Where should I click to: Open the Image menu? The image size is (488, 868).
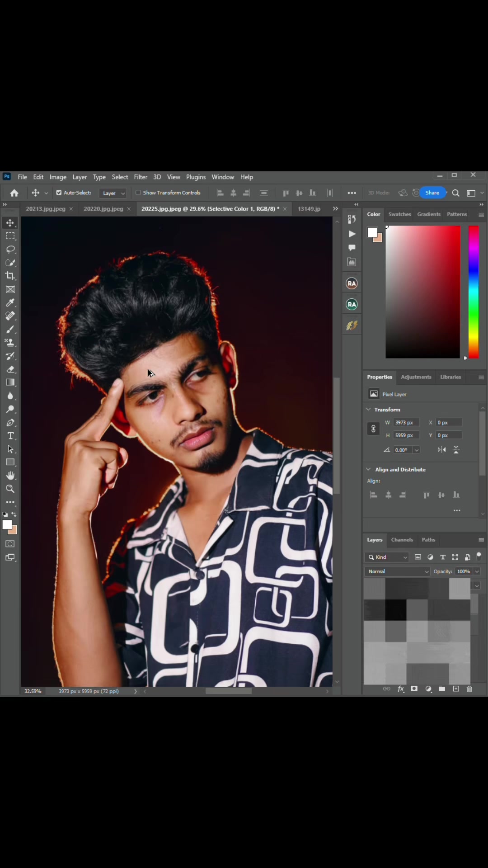(x=58, y=177)
